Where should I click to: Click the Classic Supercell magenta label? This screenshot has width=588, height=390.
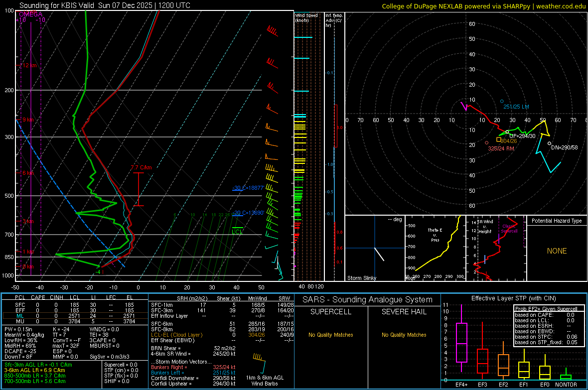(509, 229)
